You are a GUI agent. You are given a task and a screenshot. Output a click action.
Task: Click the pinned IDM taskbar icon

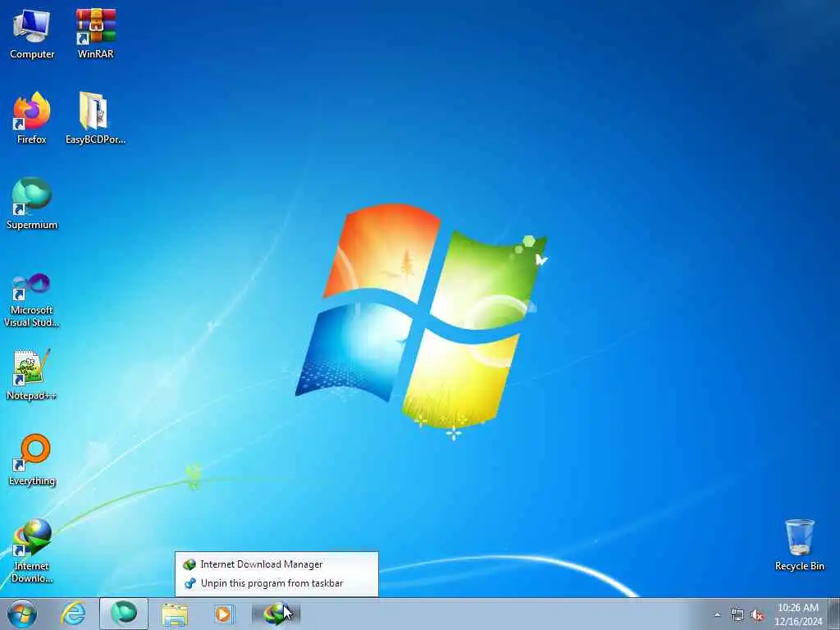(x=276, y=614)
